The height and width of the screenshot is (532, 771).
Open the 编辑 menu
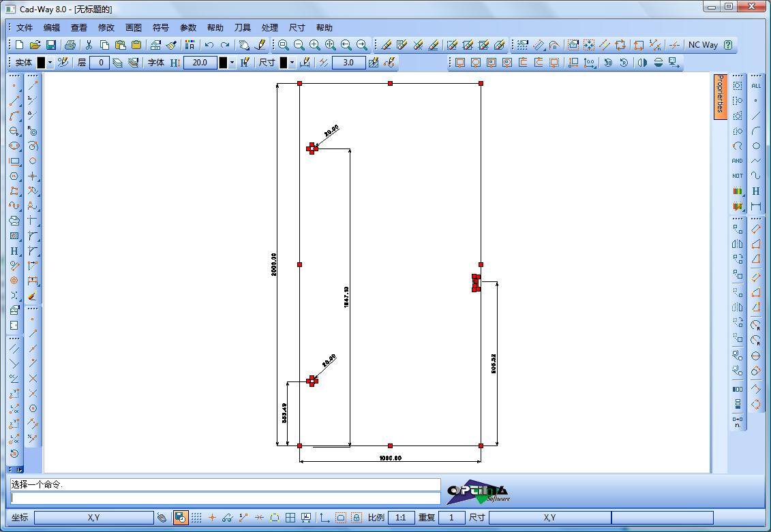click(52, 28)
